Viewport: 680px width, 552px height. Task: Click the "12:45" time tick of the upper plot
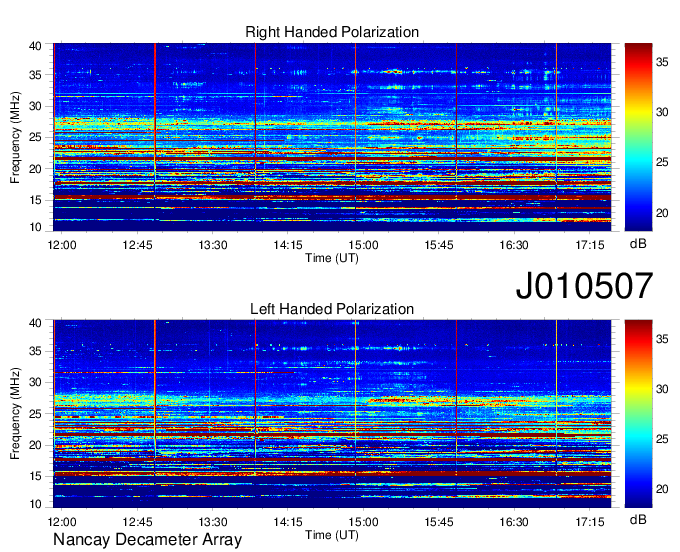(x=137, y=245)
